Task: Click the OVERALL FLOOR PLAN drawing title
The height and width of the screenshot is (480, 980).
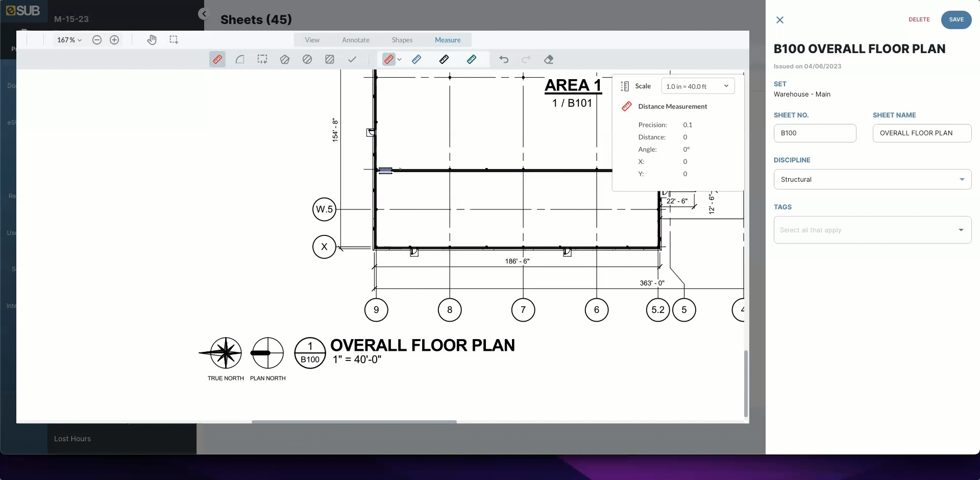Action: [x=423, y=345]
